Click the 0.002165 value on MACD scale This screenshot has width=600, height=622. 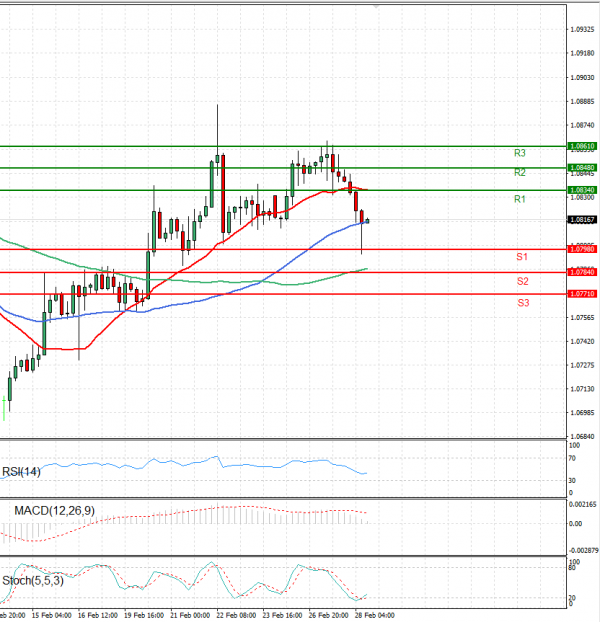click(583, 505)
